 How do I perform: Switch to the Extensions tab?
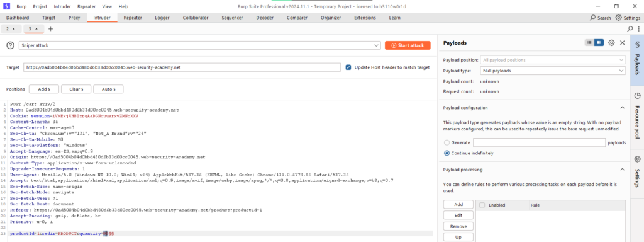[x=365, y=18]
